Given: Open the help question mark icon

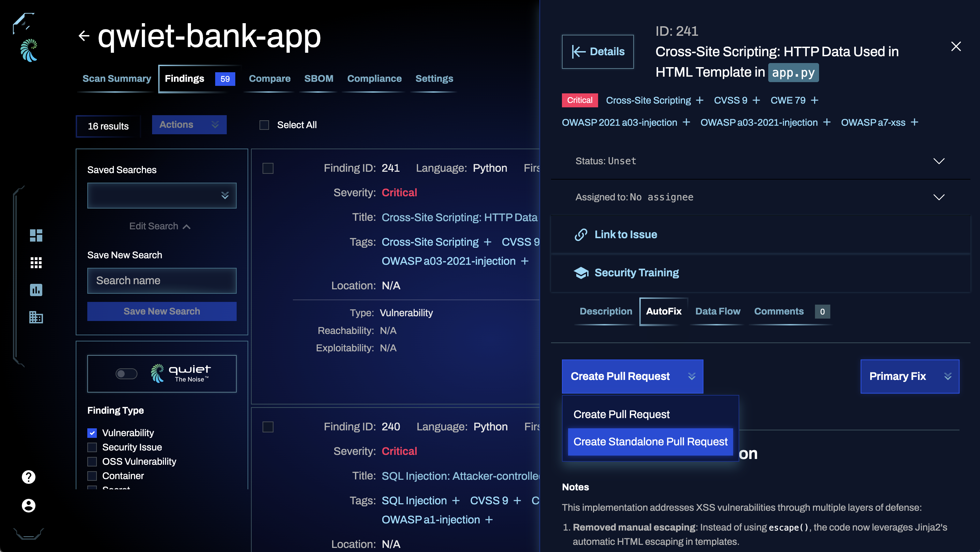Looking at the screenshot, I should (x=29, y=477).
